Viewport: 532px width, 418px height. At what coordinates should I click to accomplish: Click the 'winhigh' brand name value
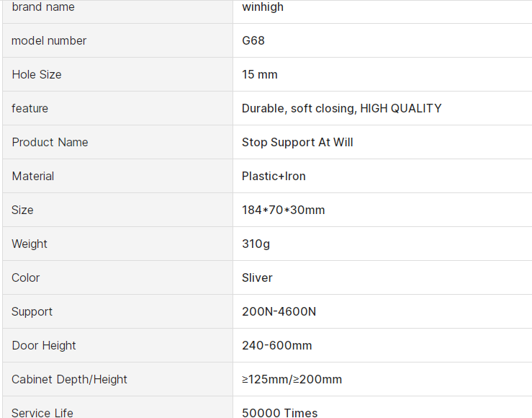click(x=263, y=7)
